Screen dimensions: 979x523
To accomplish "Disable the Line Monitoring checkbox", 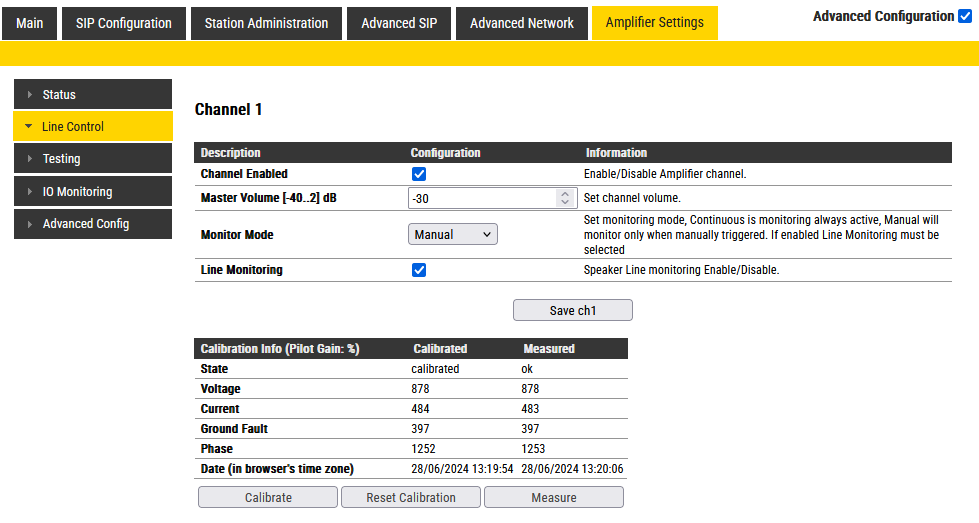I will tap(419, 270).
